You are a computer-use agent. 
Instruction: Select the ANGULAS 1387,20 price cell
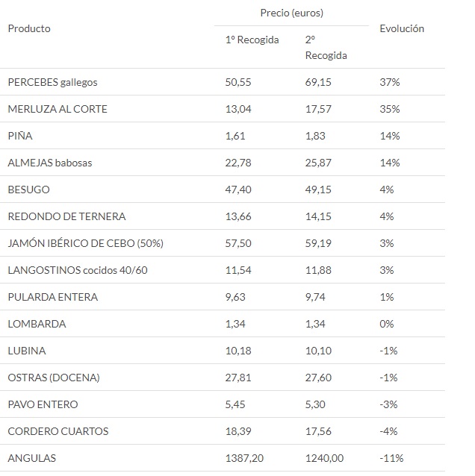click(244, 458)
